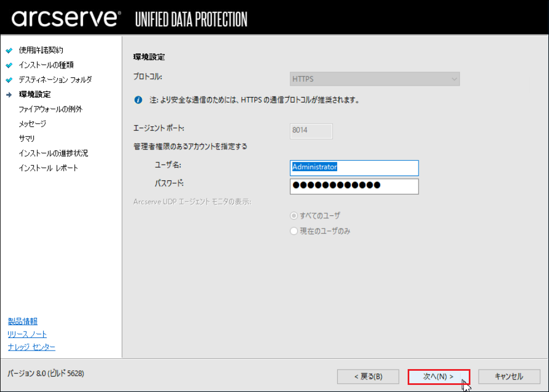
Task: Click the プロトコル: label
Action: 147,76
